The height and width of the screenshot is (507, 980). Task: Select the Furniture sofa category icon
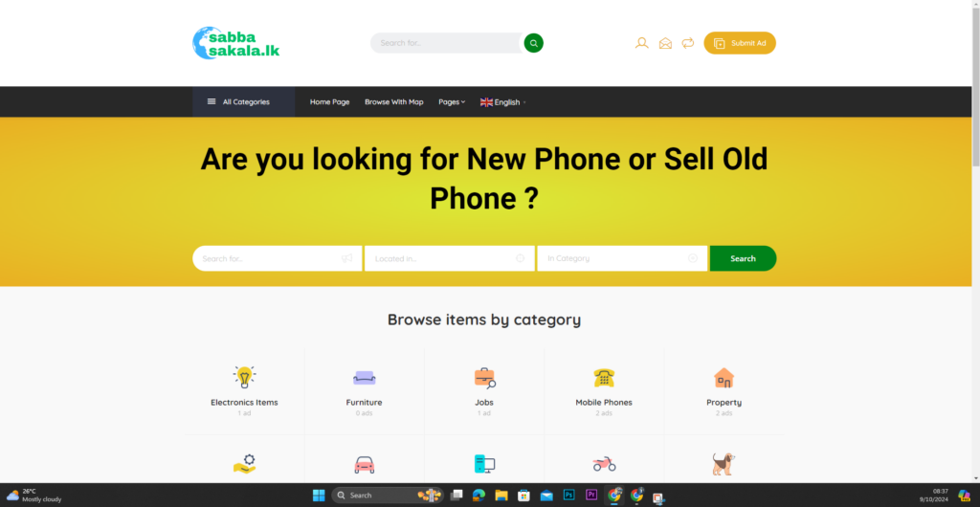click(364, 377)
